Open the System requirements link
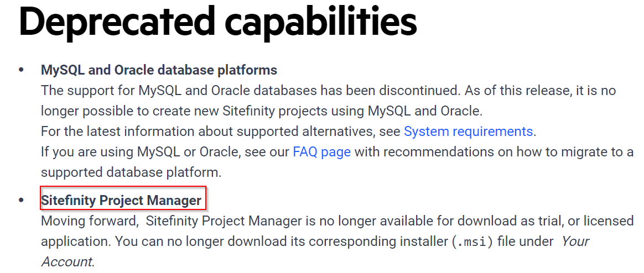The height and width of the screenshot is (273, 644). pos(468,132)
